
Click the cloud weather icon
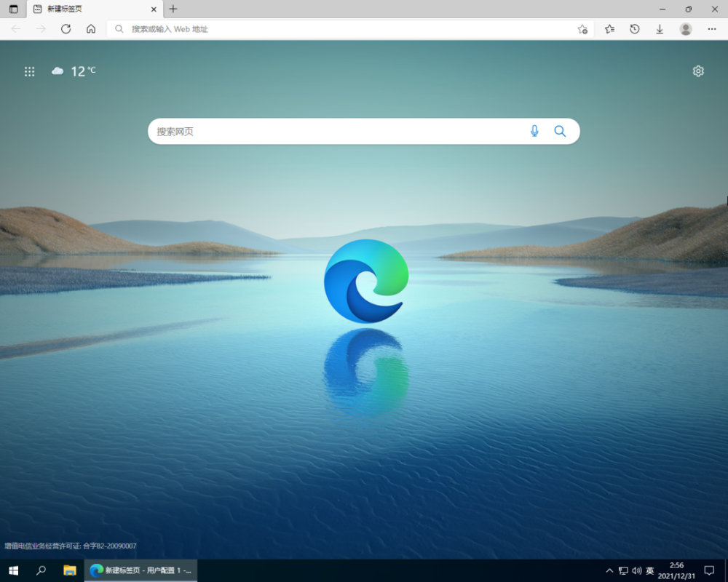coord(58,71)
